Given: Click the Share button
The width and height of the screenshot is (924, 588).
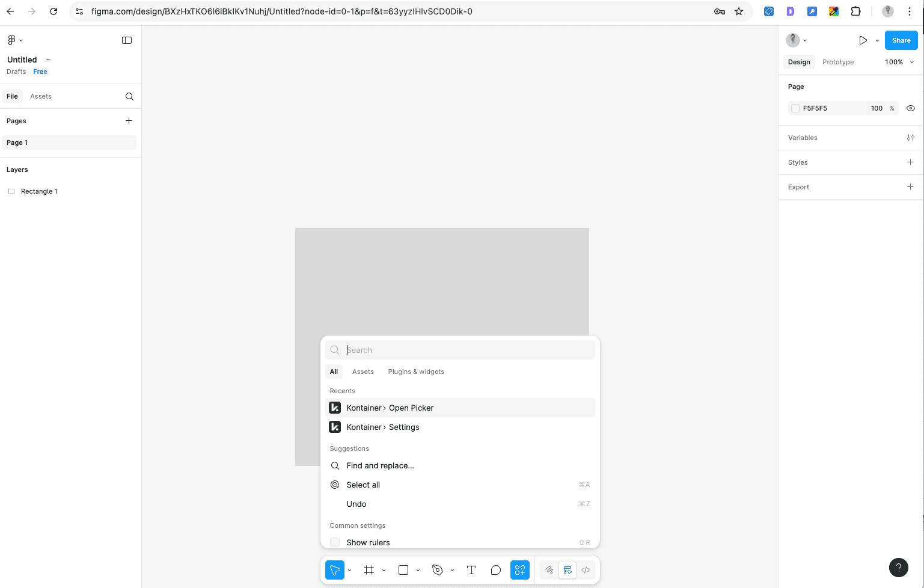Looking at the screenshot, I should 901,40.
